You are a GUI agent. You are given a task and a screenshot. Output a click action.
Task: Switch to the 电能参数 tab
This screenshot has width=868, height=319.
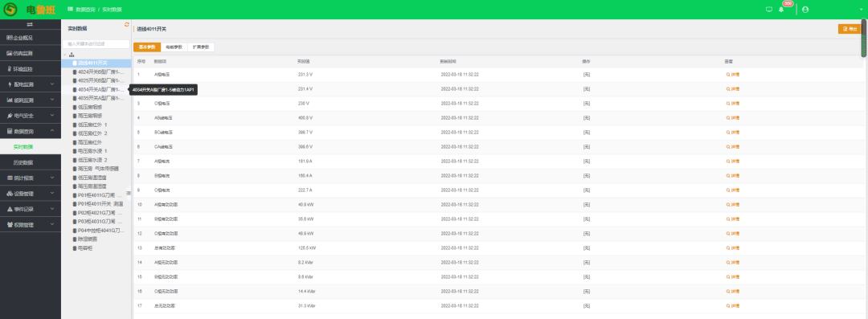[174, 47]
